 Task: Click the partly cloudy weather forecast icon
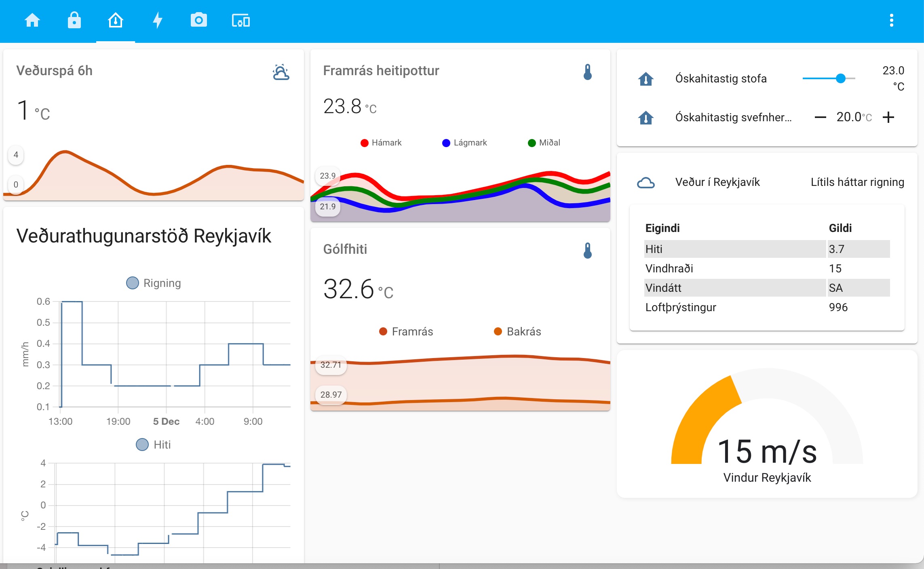[281, 72]
